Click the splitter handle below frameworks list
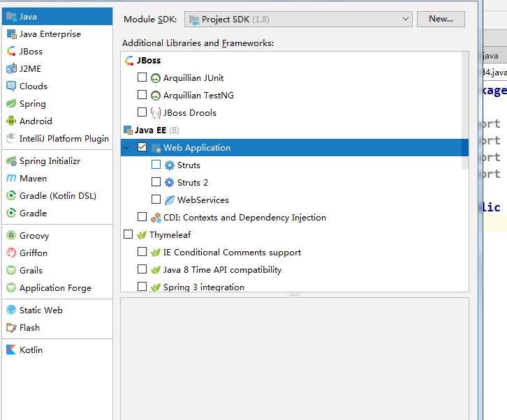This screenshot has height=420, width=507. (295, 294)
